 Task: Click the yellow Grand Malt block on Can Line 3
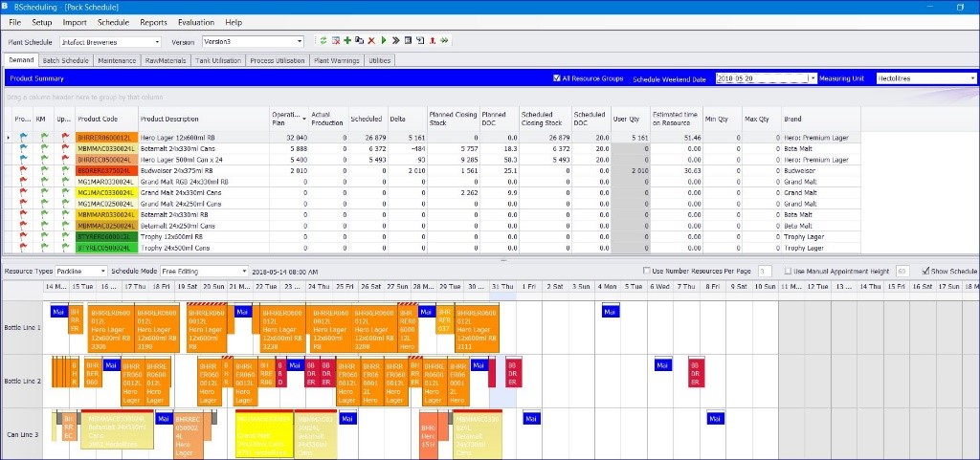click(264, 435)
